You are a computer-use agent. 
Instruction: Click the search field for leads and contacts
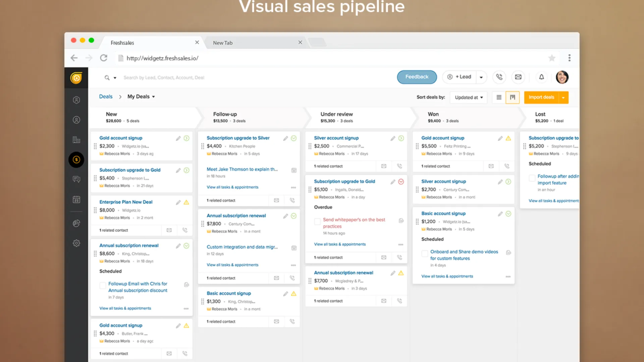pyautogui.click(x=164, y=78)
